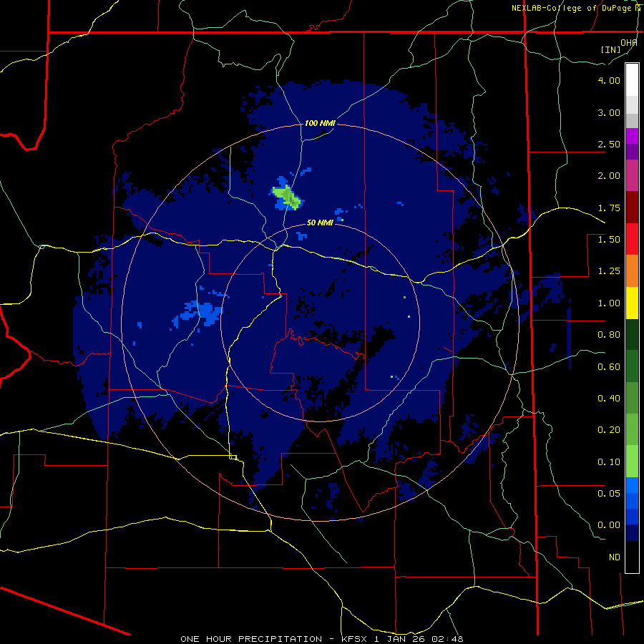Click the 'ND' no-data legend label
Image resolution: width=644 pixels, height=644 pixels.
coord(615,557)
